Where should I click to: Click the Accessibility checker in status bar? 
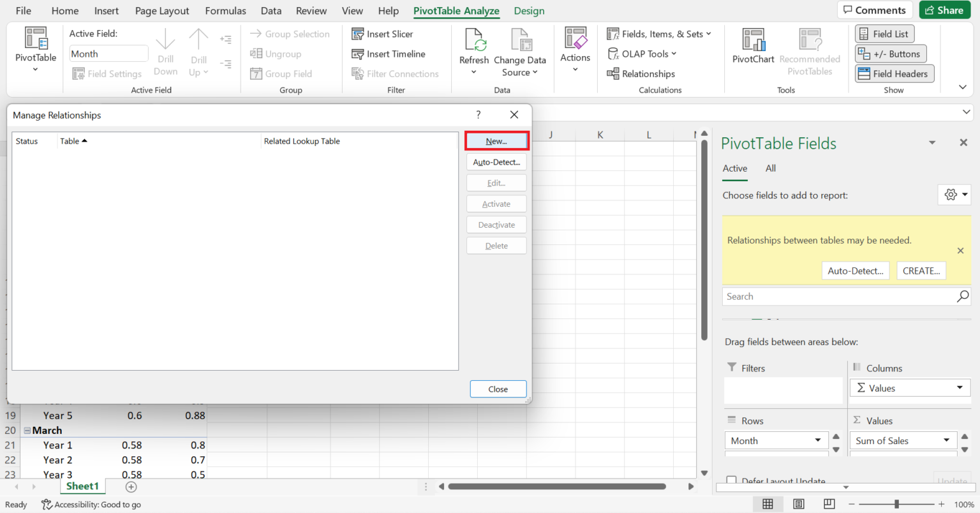click(x=91, y=504)
